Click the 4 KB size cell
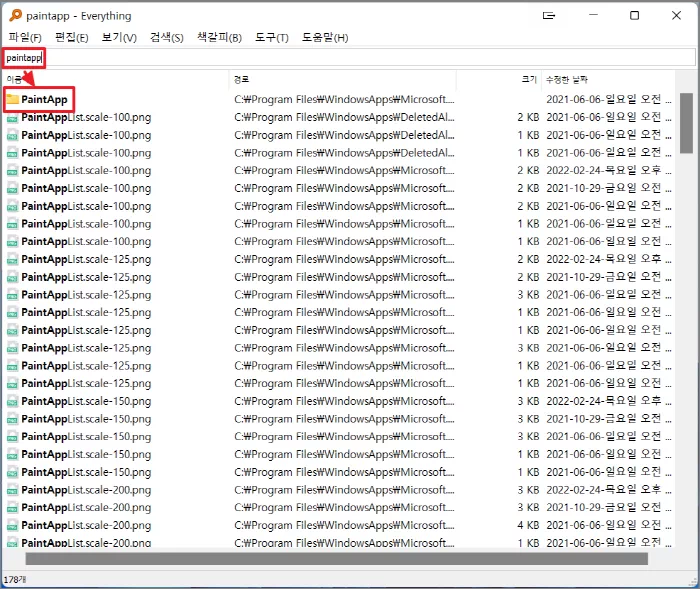The image size is (700, 589). pos(528,526)
